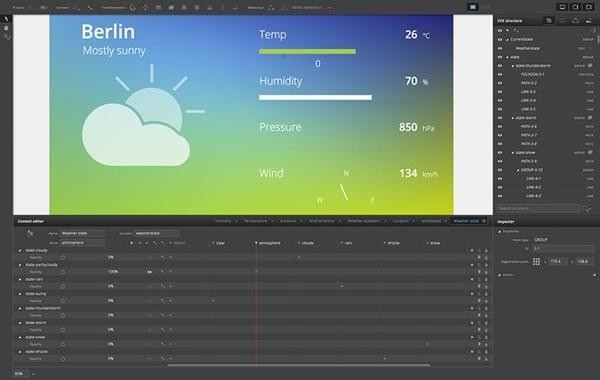The width and height of the screenshot is (600, 380).
Task: Click the move cross-arrows icon in top toolbar
Action: [x=145, y=7]
